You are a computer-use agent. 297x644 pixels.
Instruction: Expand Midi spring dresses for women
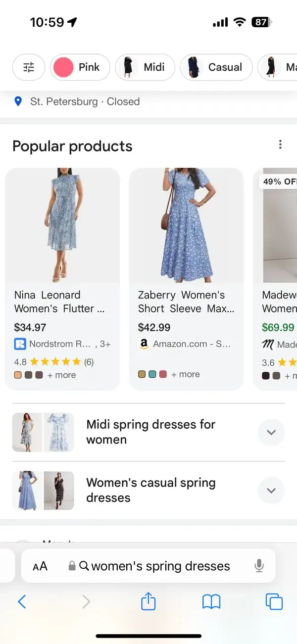click(271, 432)
